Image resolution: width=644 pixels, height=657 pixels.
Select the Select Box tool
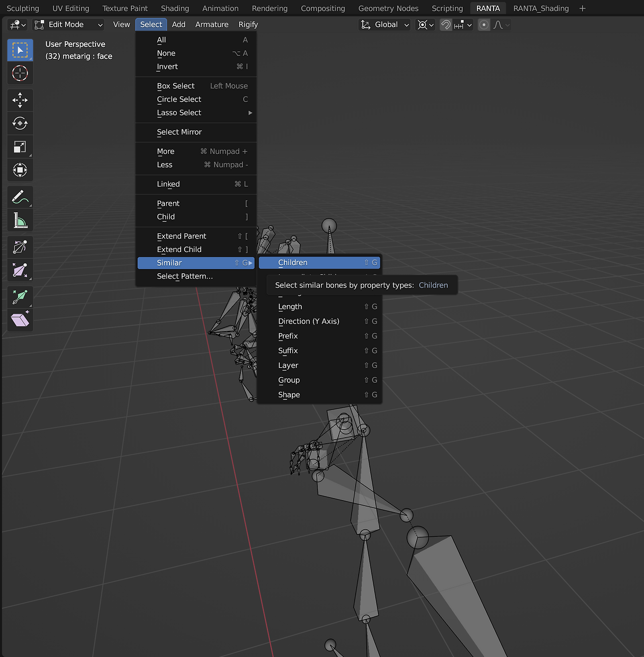point(20,50)
